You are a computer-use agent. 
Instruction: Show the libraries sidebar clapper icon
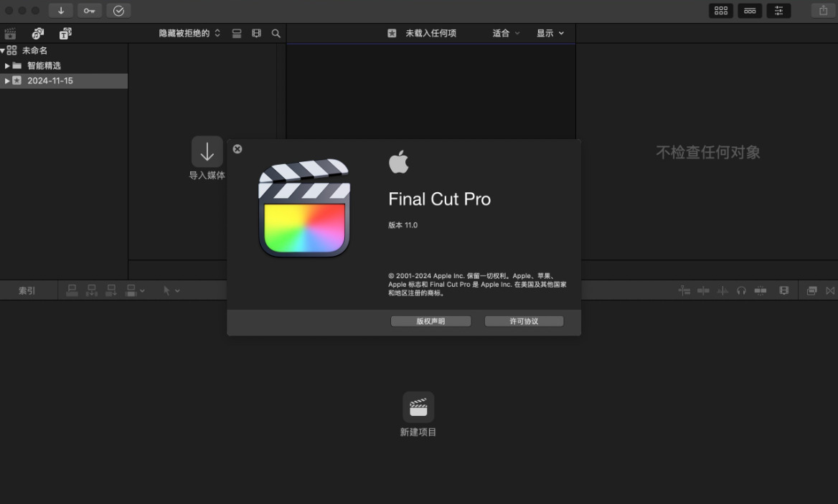click(10, 34)
